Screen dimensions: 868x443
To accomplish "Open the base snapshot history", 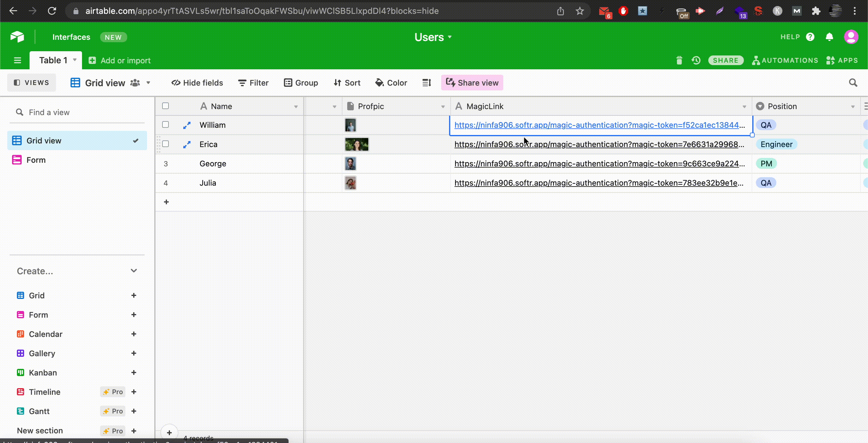I will click(x=696, y=60).
